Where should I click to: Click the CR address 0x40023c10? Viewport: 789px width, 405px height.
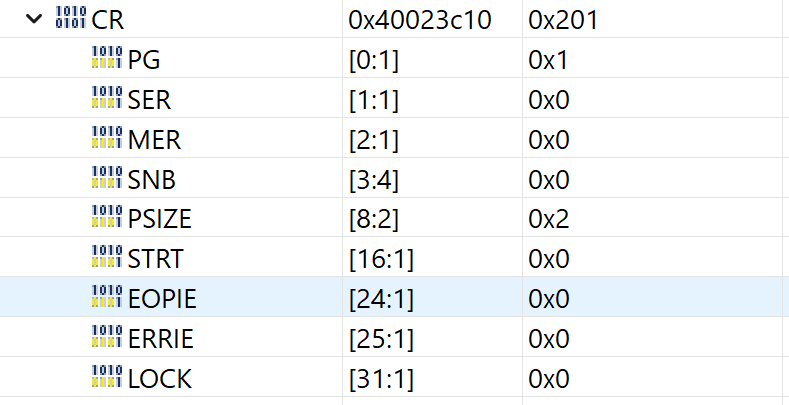pos(420,19)
